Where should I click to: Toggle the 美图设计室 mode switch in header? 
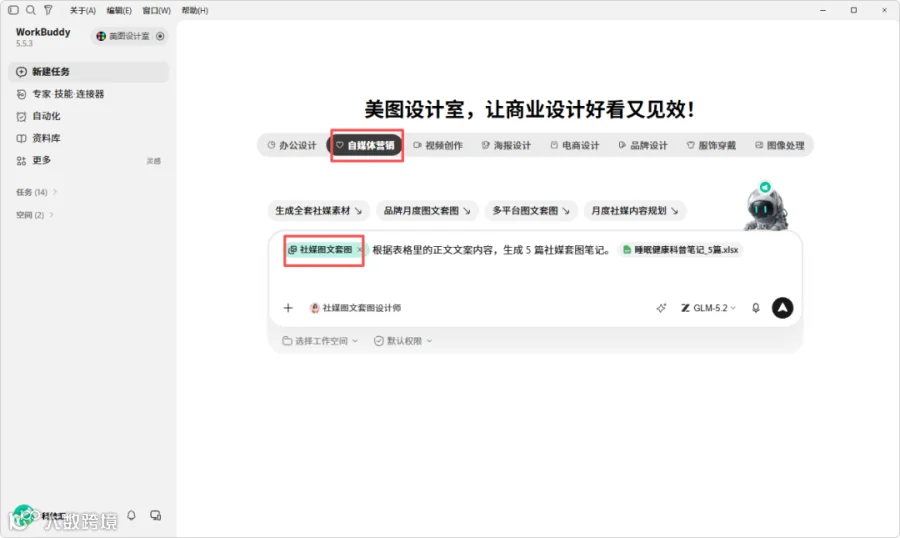click(160, 36)
